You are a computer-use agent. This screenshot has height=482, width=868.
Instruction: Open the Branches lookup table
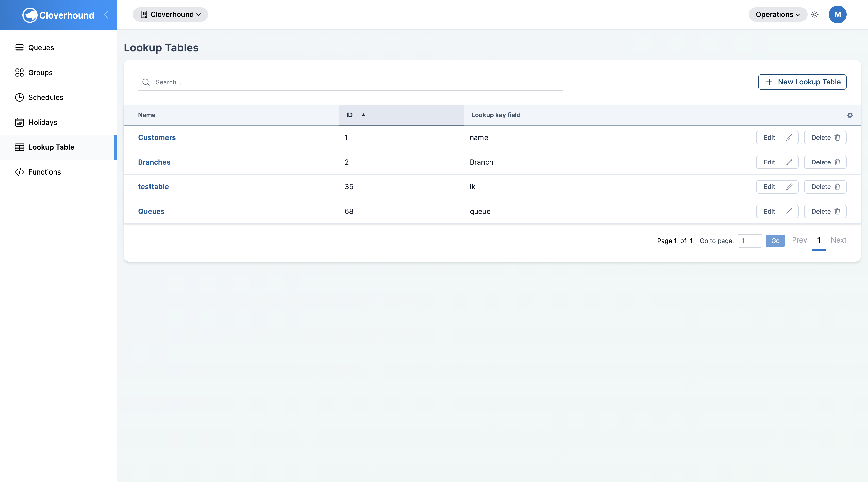pos(154,162)
